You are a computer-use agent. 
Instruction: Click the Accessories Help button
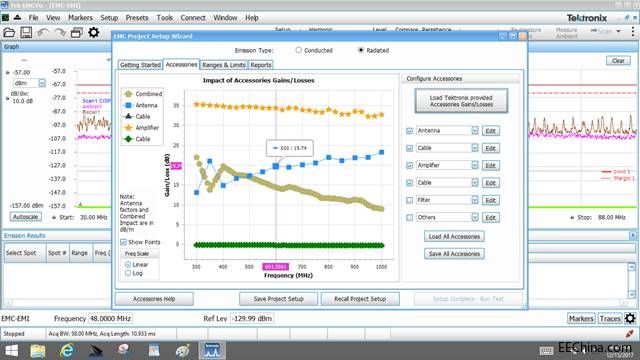(154, 299)
